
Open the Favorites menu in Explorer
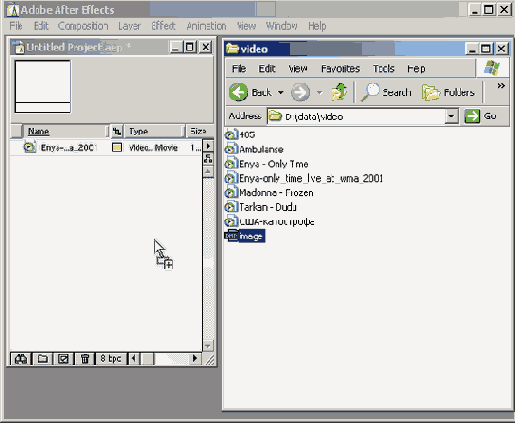point(340,69)
